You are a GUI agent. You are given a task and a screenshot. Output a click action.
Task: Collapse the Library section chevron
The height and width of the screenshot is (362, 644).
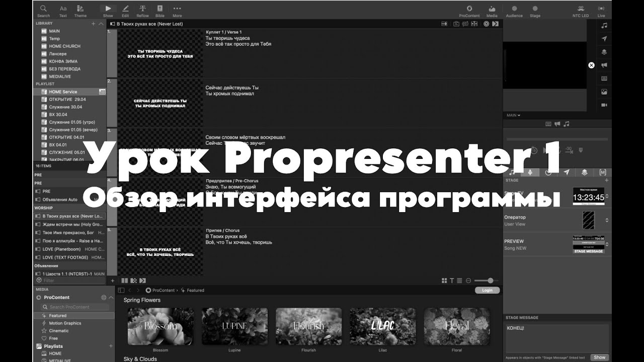click(x=101, y=24)
